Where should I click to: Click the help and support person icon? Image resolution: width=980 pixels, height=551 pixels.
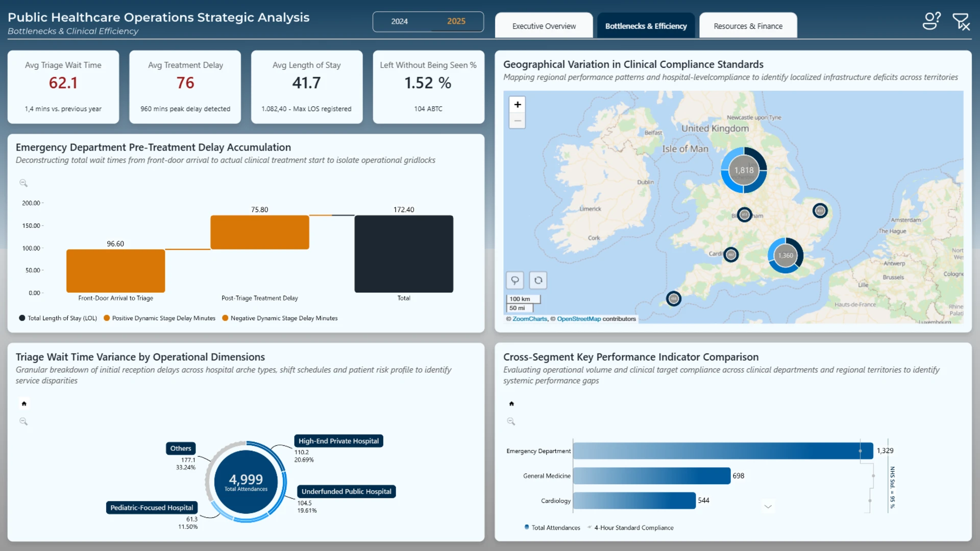click(932, 21)
